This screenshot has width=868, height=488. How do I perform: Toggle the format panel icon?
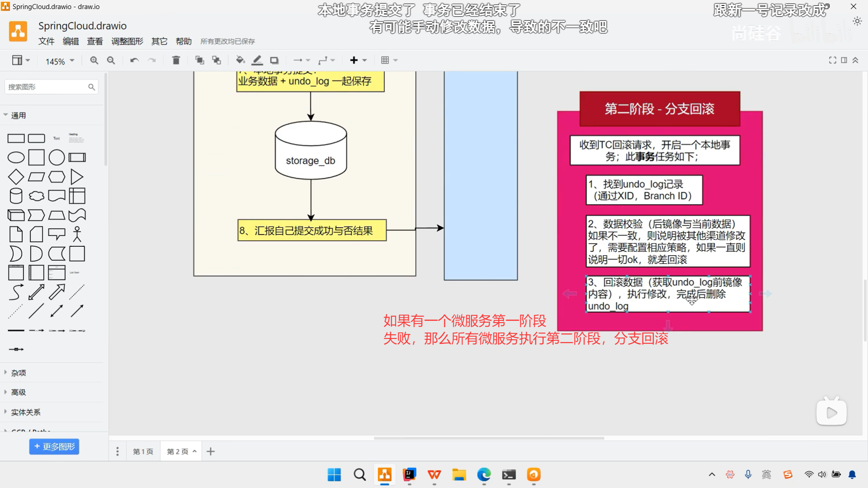[844, 60]
